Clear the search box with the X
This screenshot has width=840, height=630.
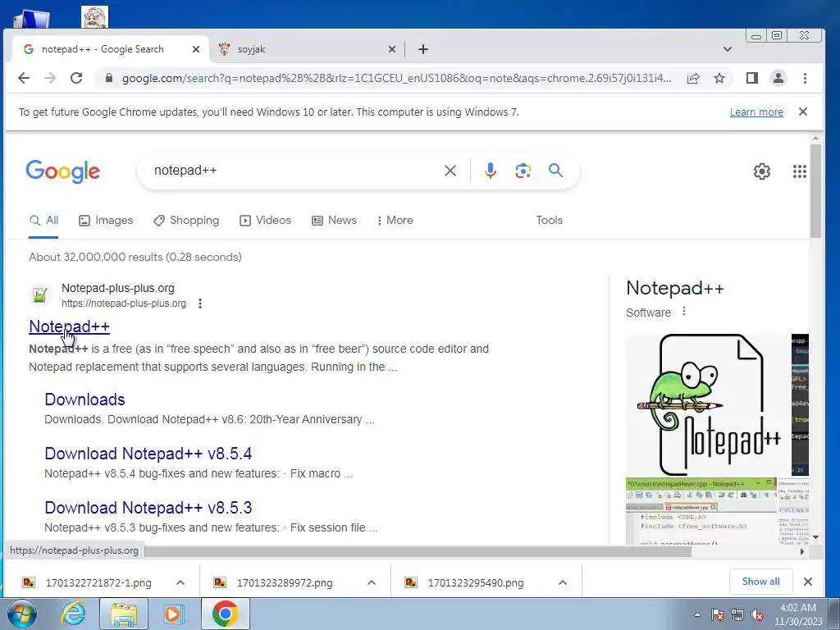coord(450,171)
